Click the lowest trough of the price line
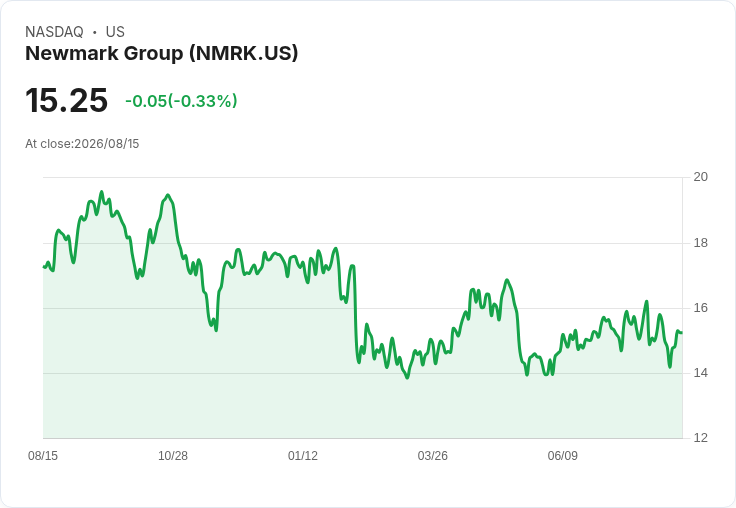Screen dimensions: 736x508 (407, 378)
